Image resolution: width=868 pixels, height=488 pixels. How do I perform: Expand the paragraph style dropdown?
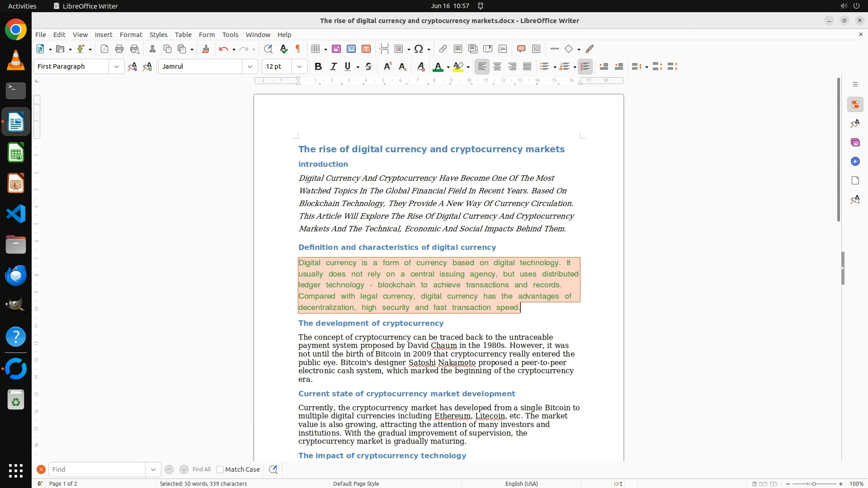pos(116,66)
